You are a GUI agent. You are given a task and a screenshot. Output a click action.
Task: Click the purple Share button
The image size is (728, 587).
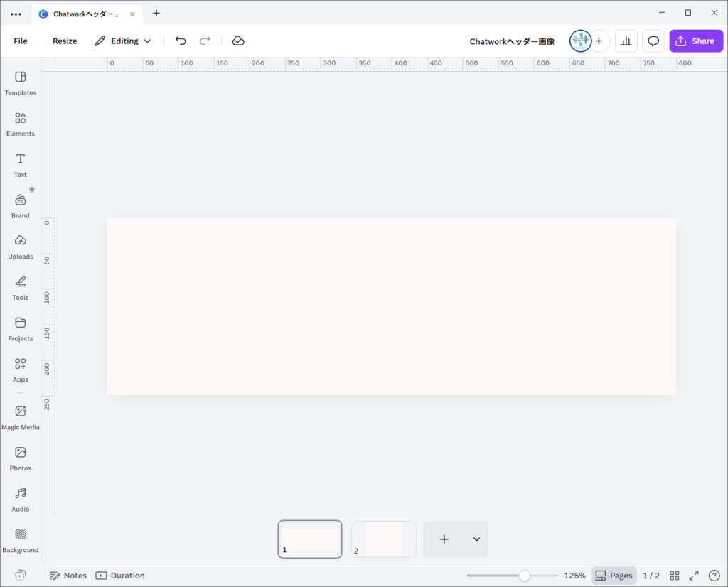tap(695, 41)
